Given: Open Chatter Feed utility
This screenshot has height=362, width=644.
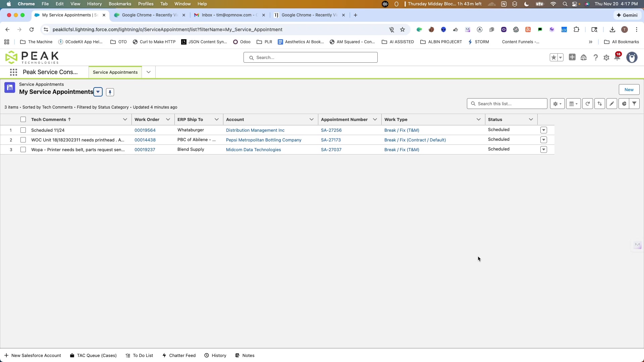Looking at the screenshot, I should click(x=179, y=356).
